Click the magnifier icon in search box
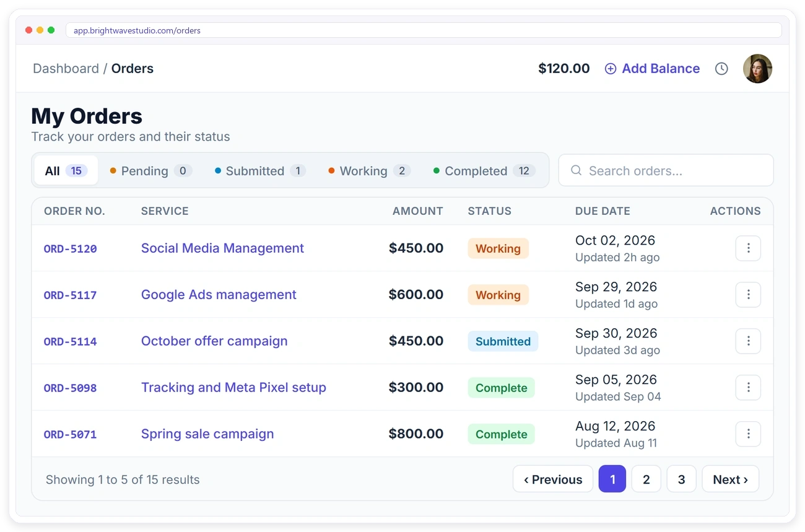This screenshot has width=805, height=532. coord(576,170)
